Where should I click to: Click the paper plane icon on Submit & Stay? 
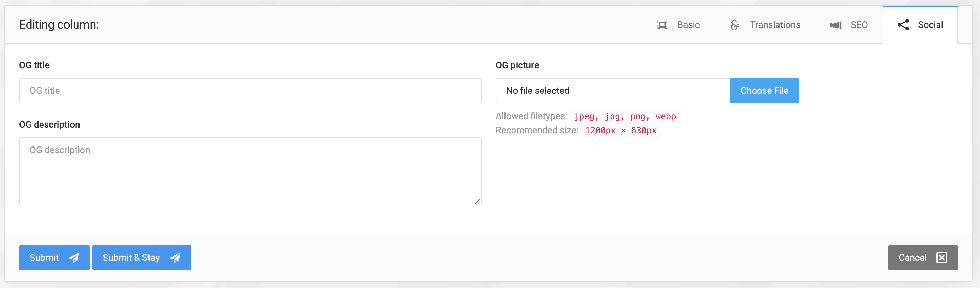click(175, 258)
